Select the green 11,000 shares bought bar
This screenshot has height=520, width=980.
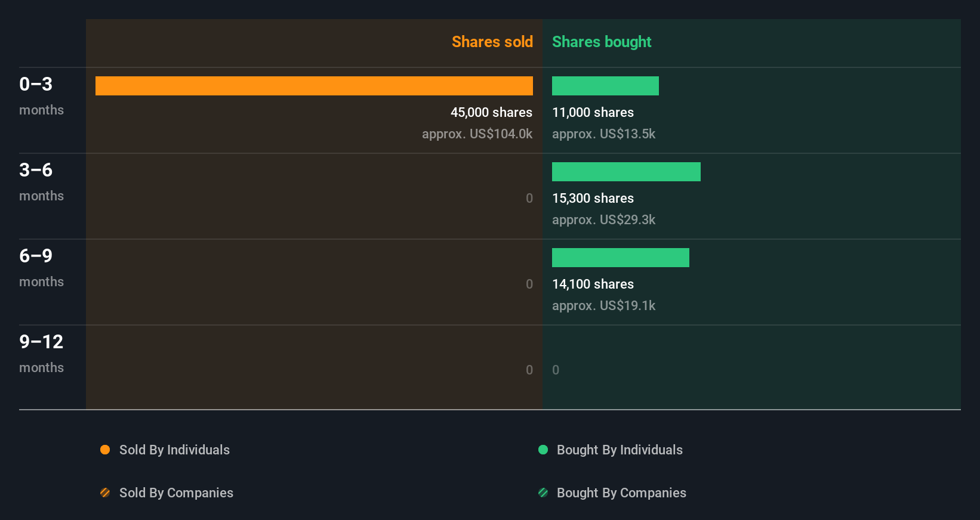coord(605,86)
